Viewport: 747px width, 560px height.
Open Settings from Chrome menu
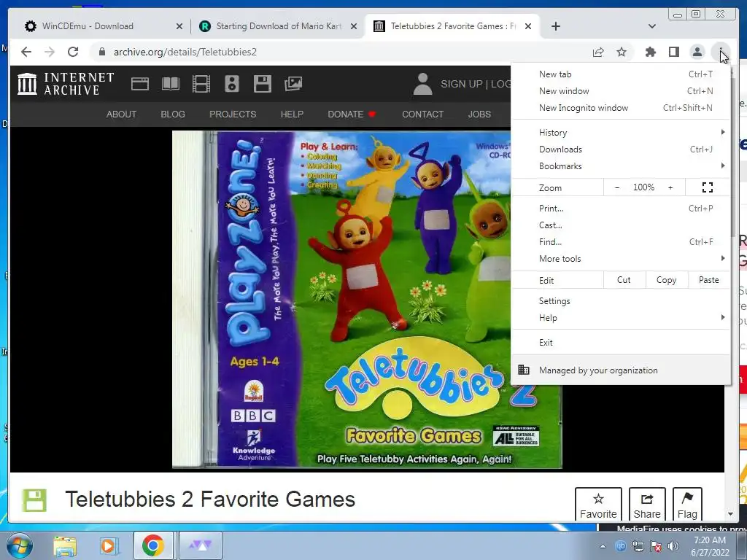(620, 301)
